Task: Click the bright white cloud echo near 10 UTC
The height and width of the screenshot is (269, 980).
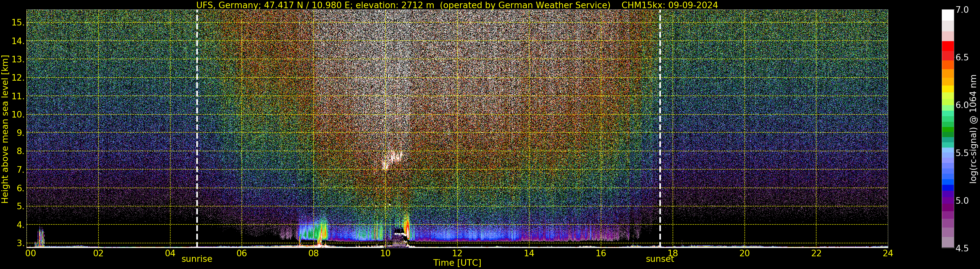Action: [392, 160]
